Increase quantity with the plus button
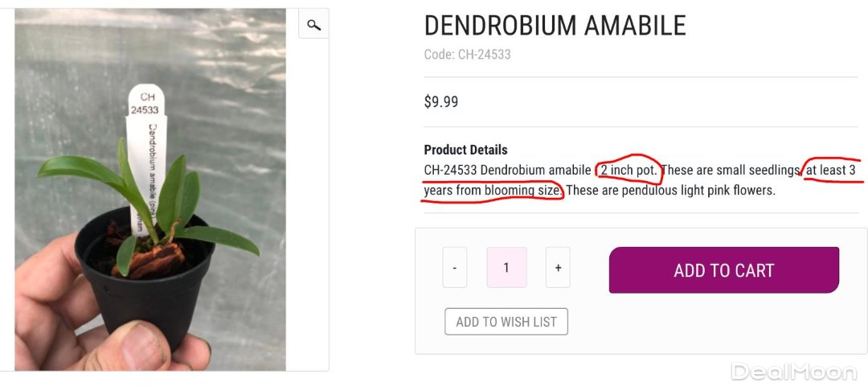 [558, 268]
